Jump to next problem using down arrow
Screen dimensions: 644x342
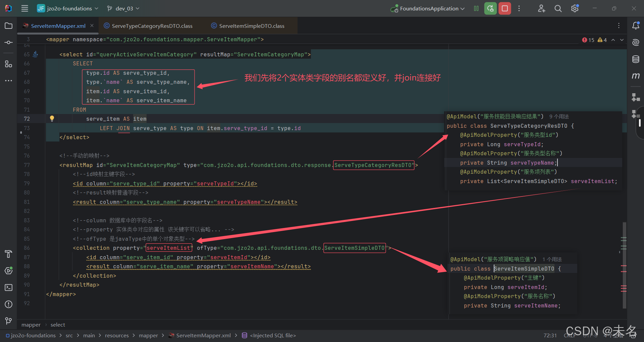point(622,40)
